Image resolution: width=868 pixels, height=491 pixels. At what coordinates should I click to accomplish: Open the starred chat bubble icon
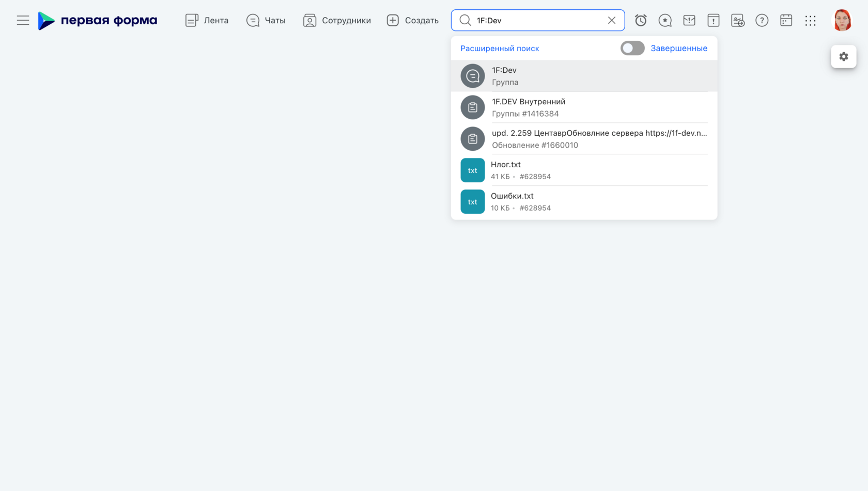pyautogui.click(x=665, y=20)
